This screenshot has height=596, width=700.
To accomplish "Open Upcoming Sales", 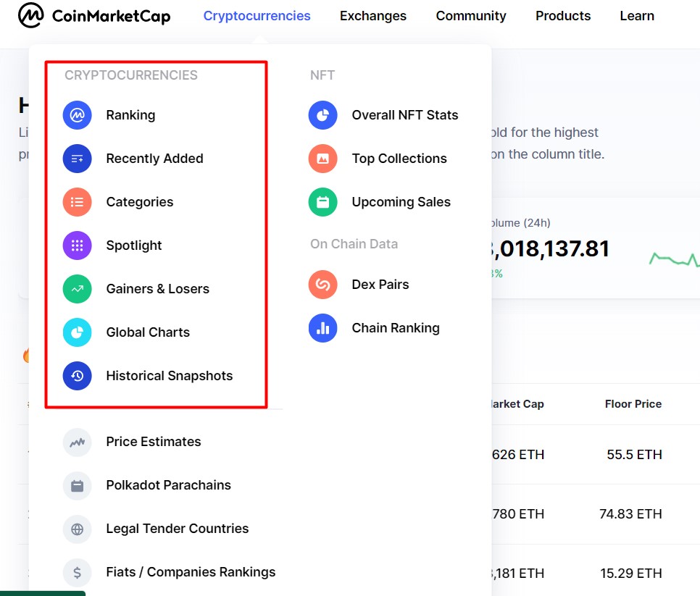I will 401,201.
